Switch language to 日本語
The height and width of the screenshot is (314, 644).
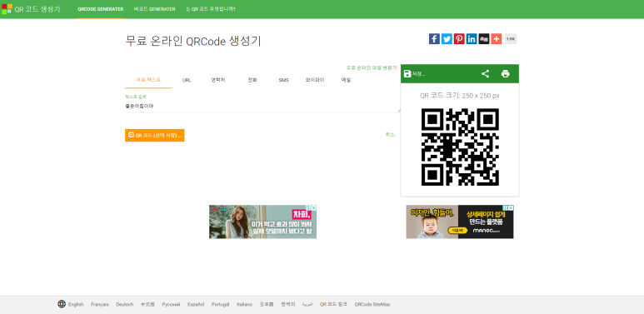click(267, 305)
